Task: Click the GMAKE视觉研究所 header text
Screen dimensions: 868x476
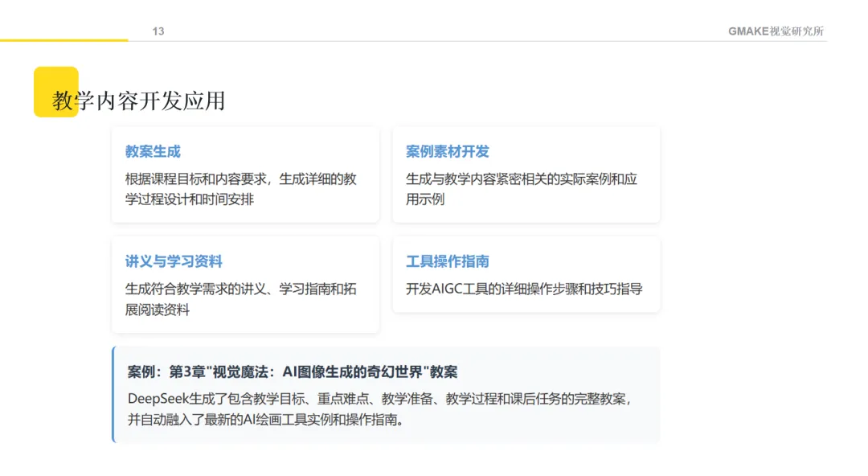Action: point(776,31)
